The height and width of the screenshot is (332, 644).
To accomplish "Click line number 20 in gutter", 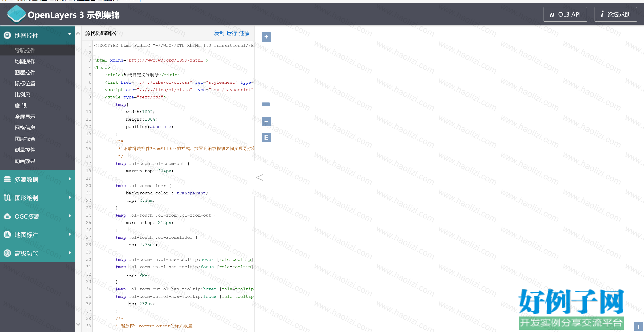I will [88, 185].
